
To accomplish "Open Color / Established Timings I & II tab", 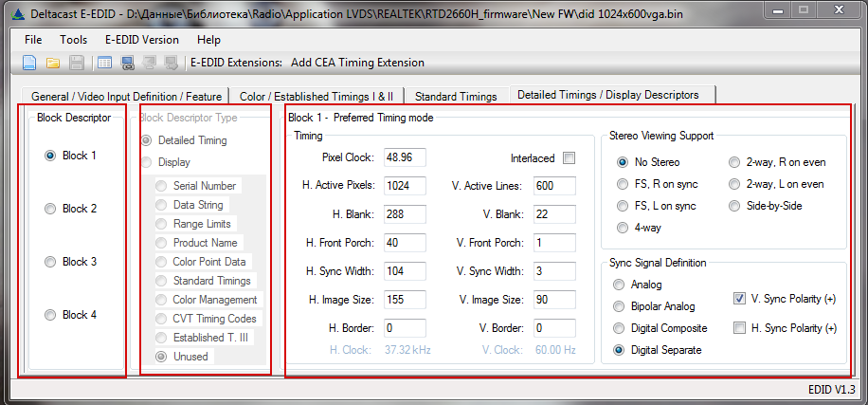I will tap(317, 96).
